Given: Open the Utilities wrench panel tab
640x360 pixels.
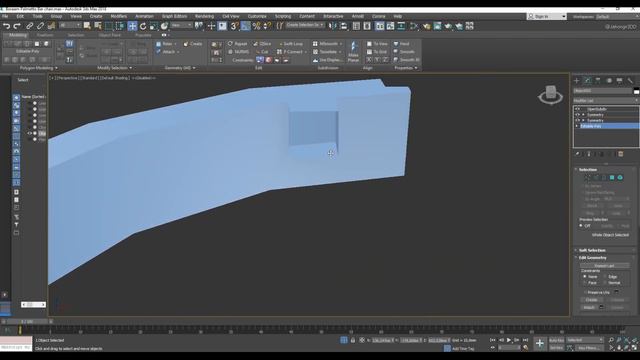Looking at the screenshot, I should coord(630,80).
